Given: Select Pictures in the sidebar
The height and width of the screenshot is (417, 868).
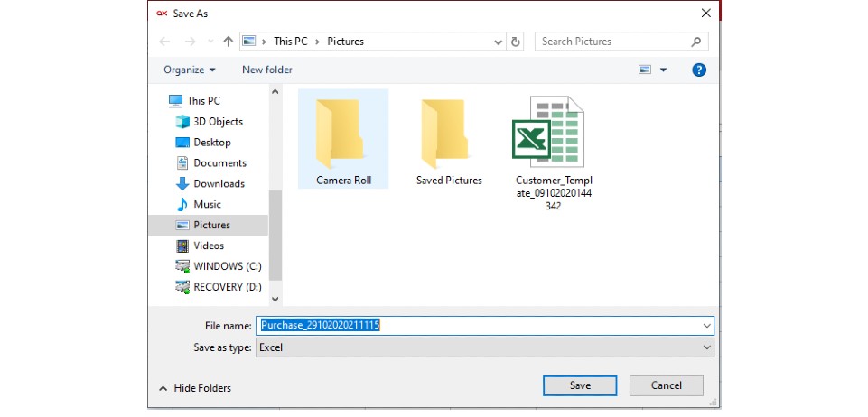Looking at the screenshot, I should 208,225.
